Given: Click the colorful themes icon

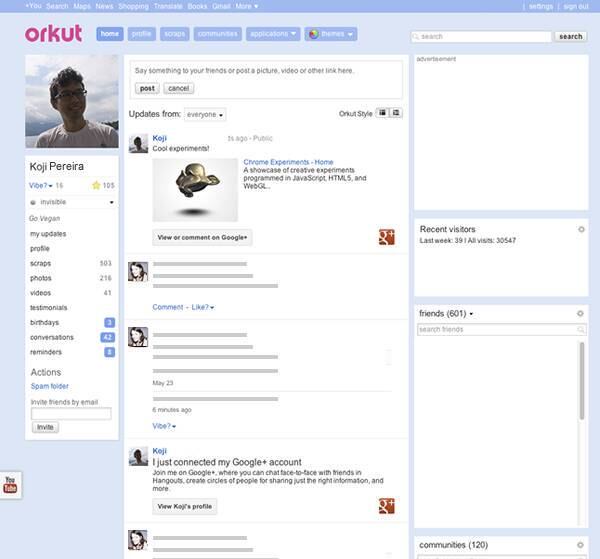Looking at the screenshot, I should point(313,34).
